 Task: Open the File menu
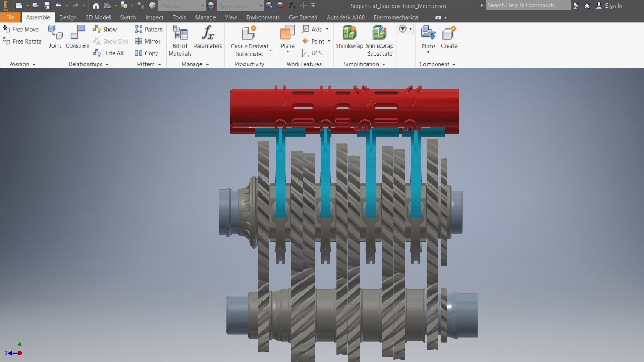click(x=10, y=17)
